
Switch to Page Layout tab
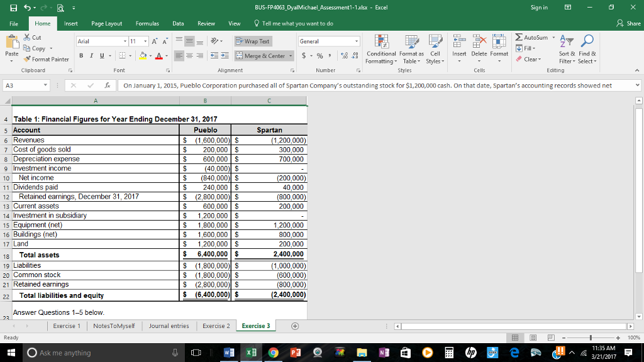106,23
